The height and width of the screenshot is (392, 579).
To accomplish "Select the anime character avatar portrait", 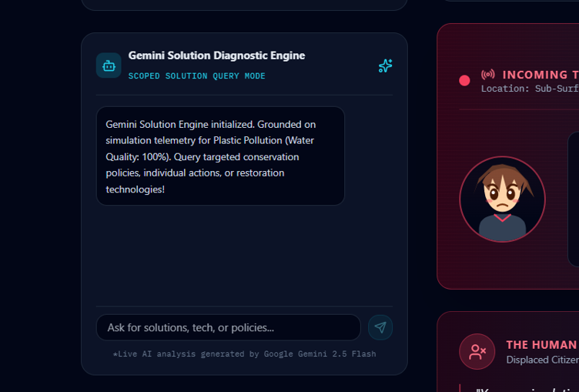I will point(502,199).
